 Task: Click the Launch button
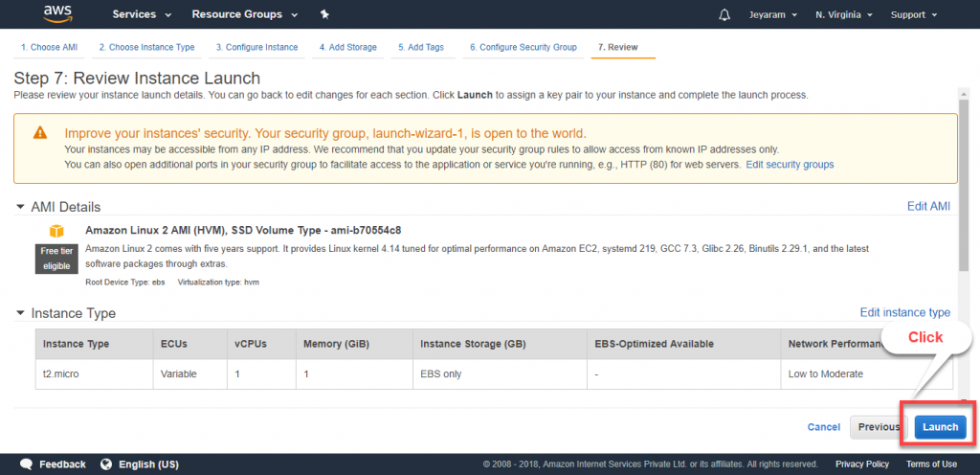pyautogui.click(x=941, y=427)
